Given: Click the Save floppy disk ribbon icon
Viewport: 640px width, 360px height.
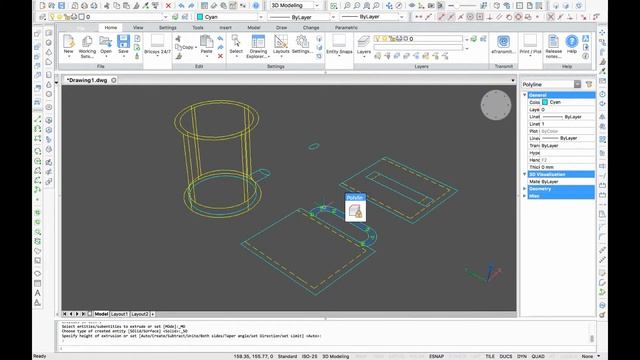Looking at the screenshot, I should click(x=123, y=44).
